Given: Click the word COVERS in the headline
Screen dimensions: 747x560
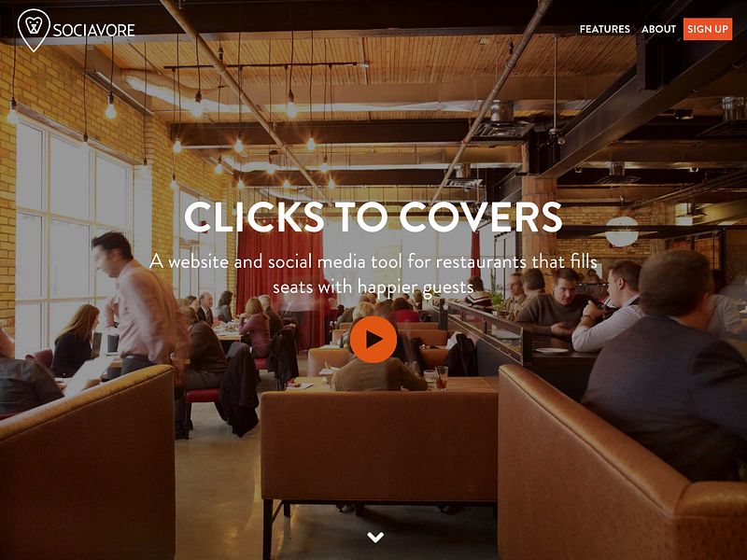Looking at the screenshot, I should click(x=481, y=217).
